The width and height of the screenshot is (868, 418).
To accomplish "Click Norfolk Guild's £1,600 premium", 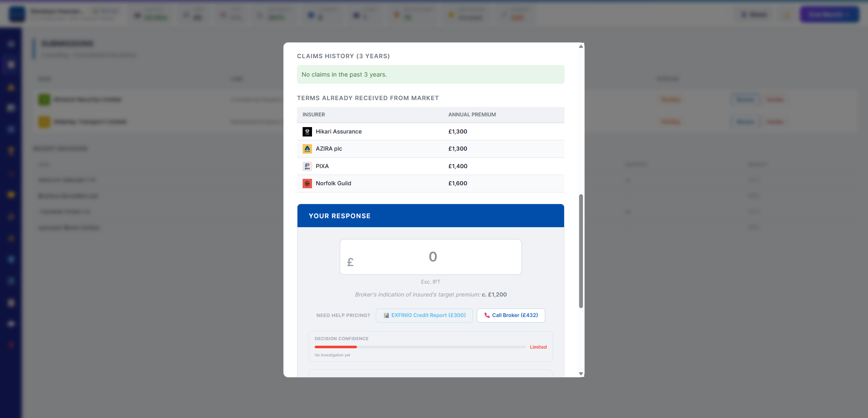I will [x=458, y=184].
